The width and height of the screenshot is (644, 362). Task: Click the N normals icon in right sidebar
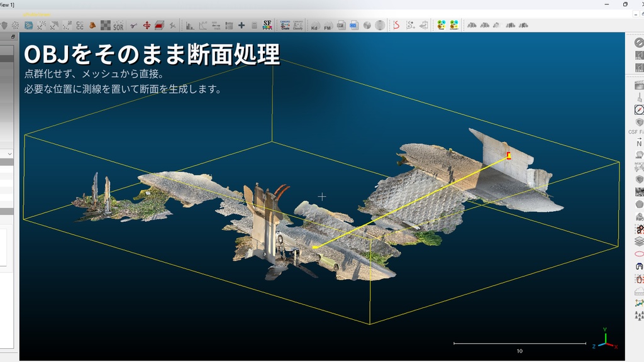coord(639,143)
